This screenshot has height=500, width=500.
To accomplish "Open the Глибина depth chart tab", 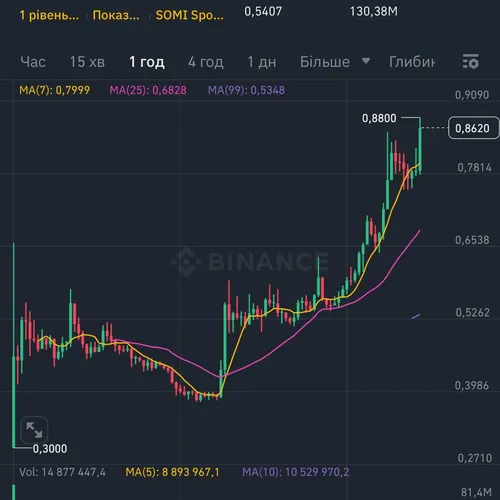I will [x=412, y=62].
